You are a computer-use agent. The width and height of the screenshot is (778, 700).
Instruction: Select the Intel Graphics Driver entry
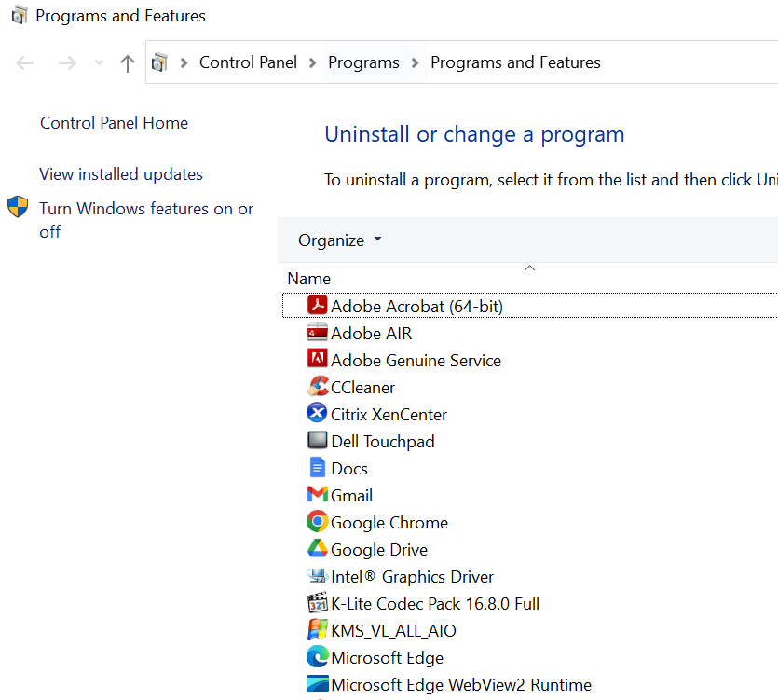point(413,577)
